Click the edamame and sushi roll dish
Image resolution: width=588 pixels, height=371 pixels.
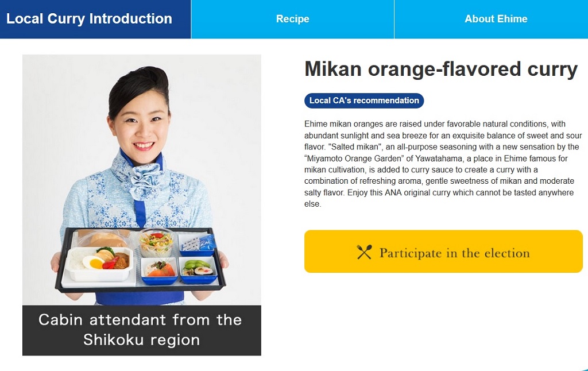(x=198, y=270)
